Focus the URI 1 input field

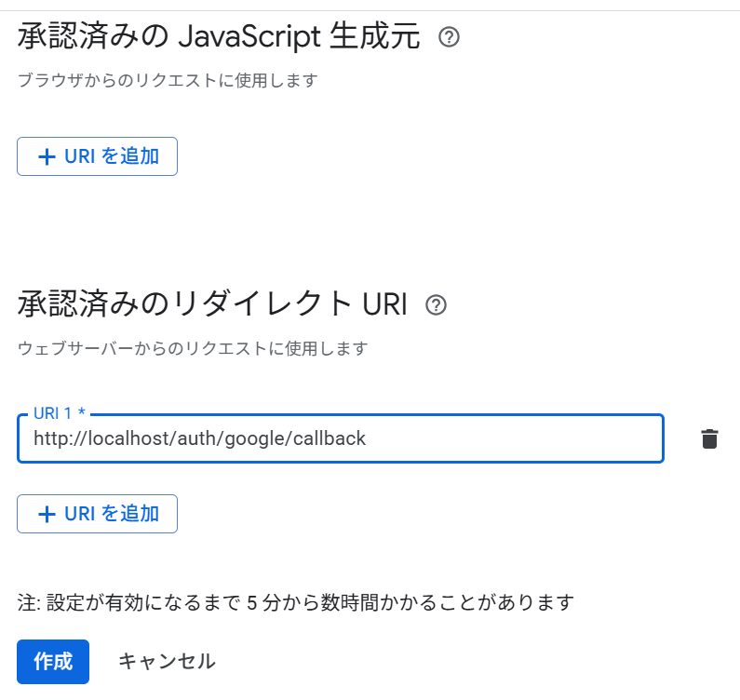(x=341, y=438)
